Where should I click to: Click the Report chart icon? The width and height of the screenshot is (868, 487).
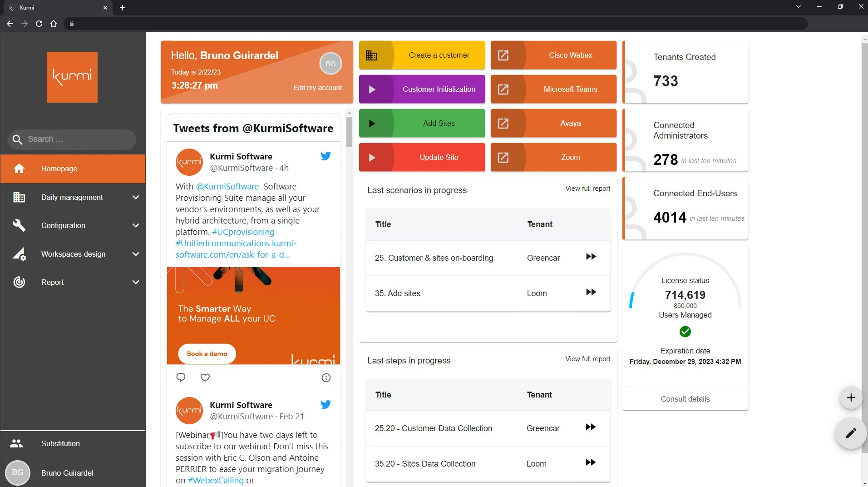(19, 282)
